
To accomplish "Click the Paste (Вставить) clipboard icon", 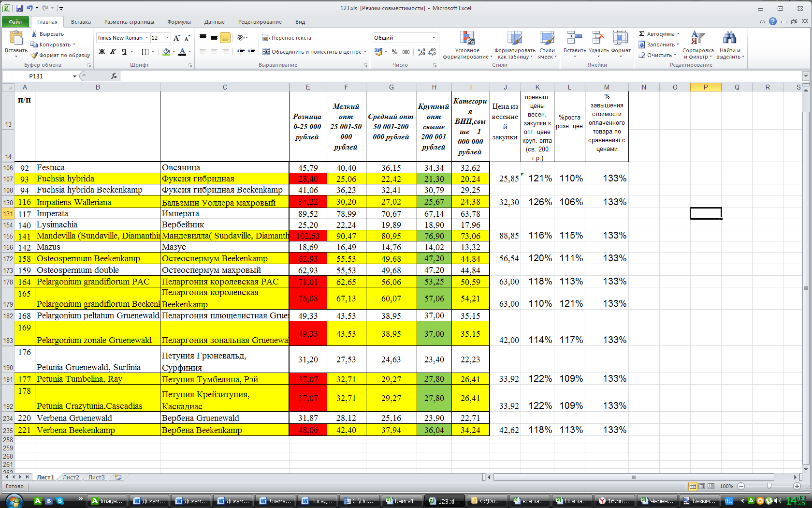I will pos(16,38).
